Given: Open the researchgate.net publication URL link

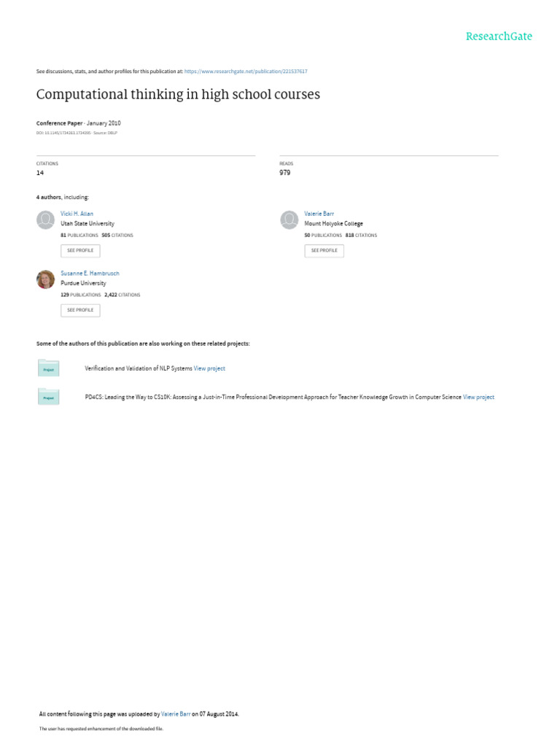Looking at the screenshot, I should [x=246, y=71].
